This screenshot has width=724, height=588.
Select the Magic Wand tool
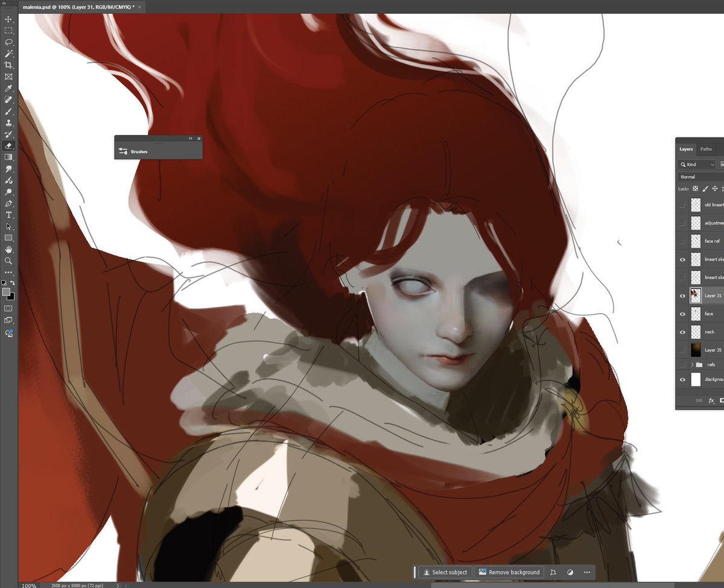pyautogui.click(x=8, y=54)
